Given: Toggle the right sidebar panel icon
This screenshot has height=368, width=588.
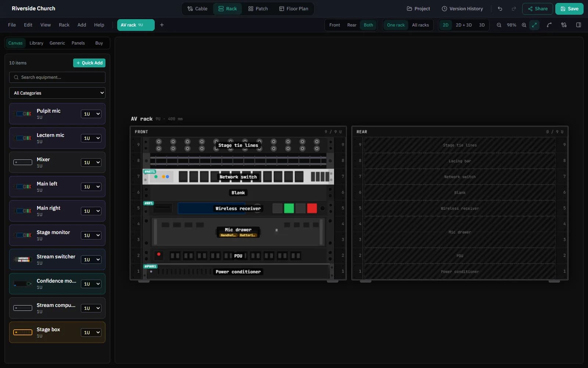Looking at the screenshot, I should point(578,25).
